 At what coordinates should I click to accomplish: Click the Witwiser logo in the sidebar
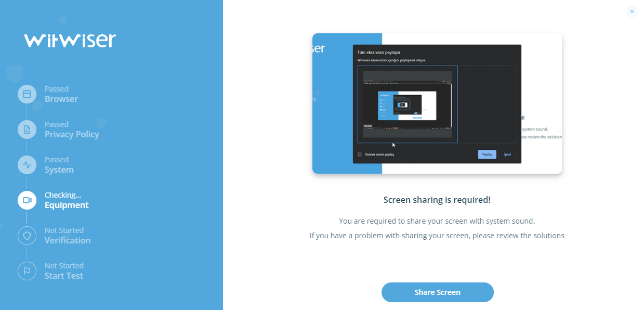[x=69, y=40]
